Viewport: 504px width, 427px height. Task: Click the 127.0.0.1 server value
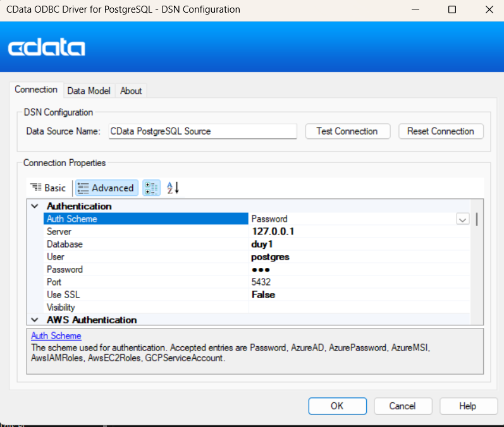[x=273, y=231]
